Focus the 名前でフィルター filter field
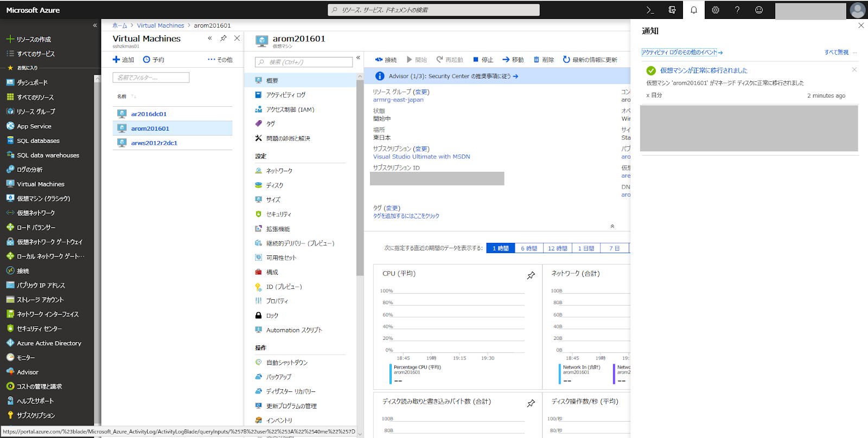Viewport: 868px width, 438px height. click(151, 78)
